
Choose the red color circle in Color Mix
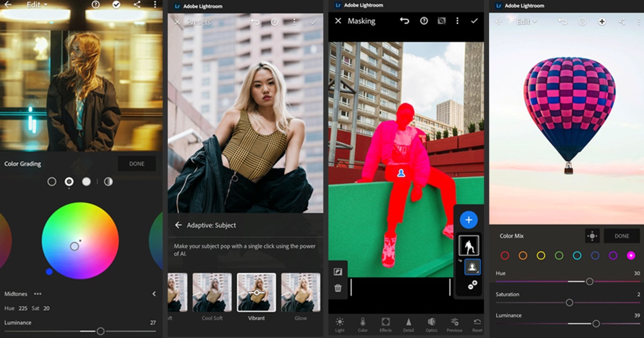pos(505,256)
